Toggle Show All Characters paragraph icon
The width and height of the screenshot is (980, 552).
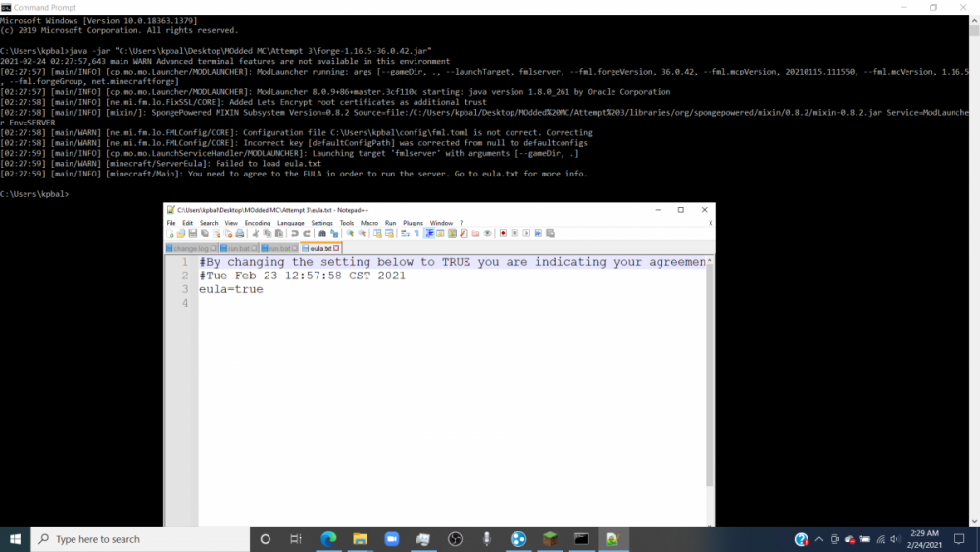(417, 233)
